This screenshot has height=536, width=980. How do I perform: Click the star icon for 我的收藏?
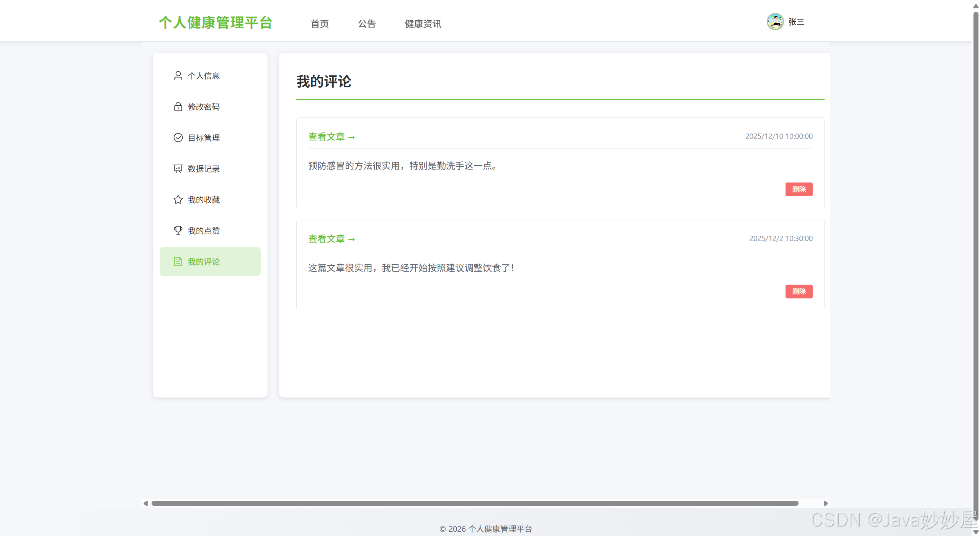(178, 199)
